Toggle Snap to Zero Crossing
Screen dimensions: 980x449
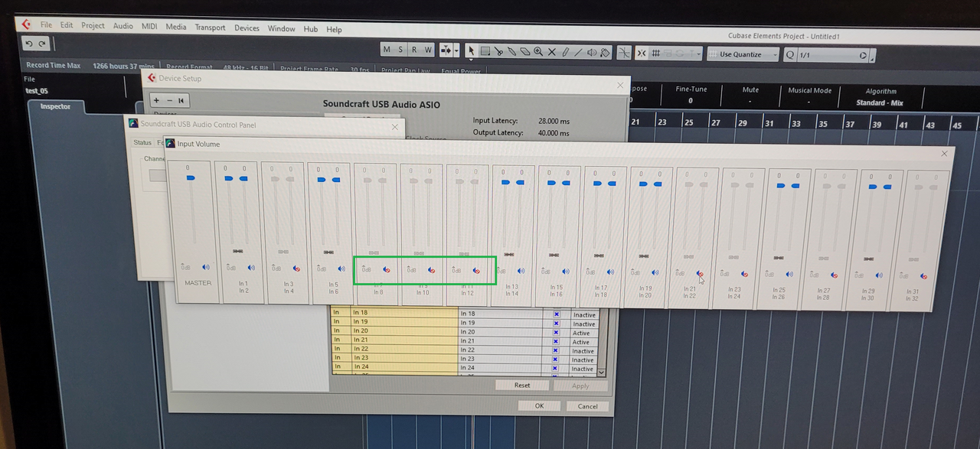624,53
